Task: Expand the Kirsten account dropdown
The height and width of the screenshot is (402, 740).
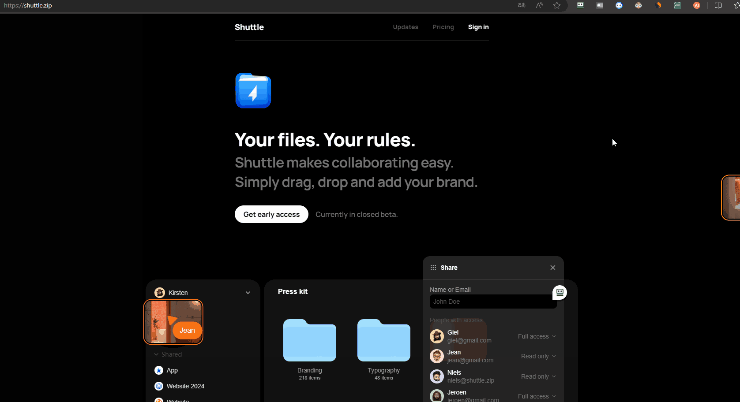Action: click(248, 293)
